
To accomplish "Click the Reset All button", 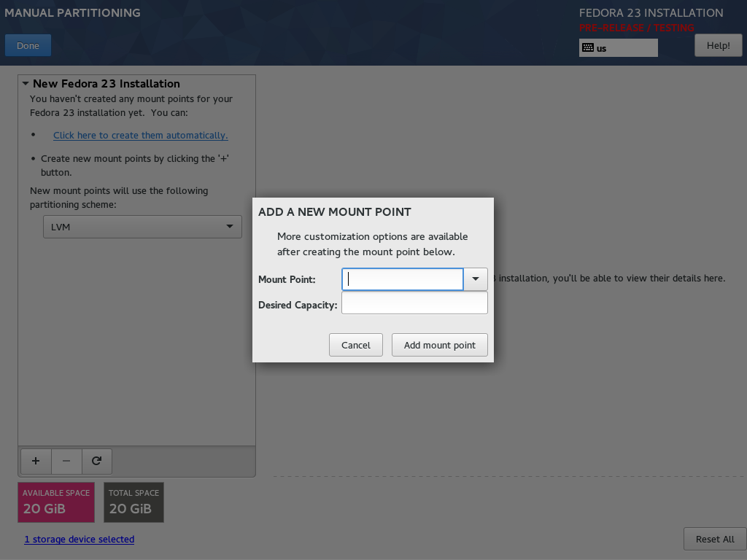I will pos(715,539).
